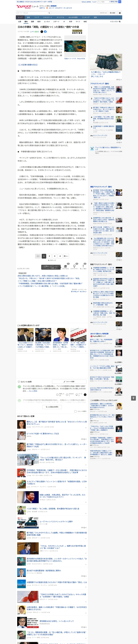The image size is (138, 644).
Task: Open the みんなの意見 main tab
Action: [x=73, y=17]
